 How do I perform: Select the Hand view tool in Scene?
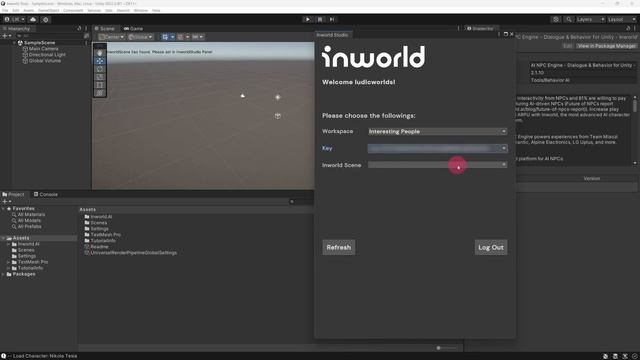pyautogui.click(x=100, y=53)
